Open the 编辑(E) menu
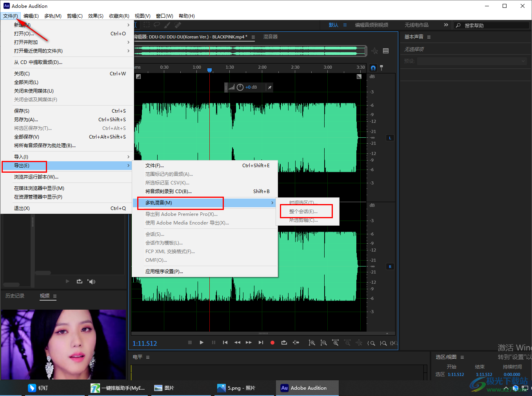 pyautogui.click(x=31, y=16)
